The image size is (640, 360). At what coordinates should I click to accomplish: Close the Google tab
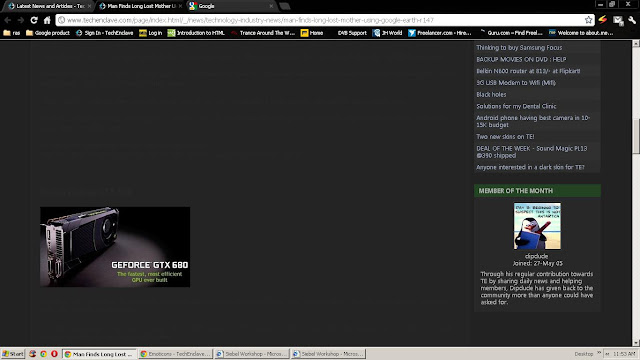tap(271, 6)
